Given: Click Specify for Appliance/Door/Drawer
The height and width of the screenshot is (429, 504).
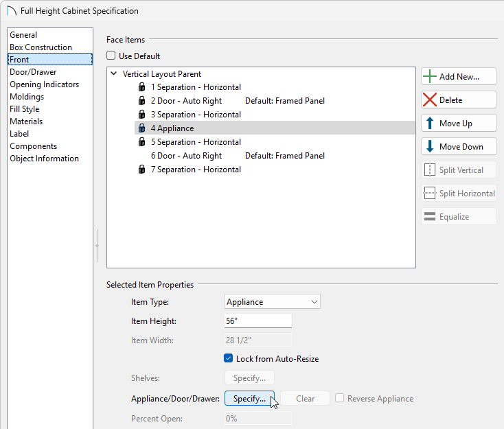Looking at the screenshot, I should click(x=249, y=399).
